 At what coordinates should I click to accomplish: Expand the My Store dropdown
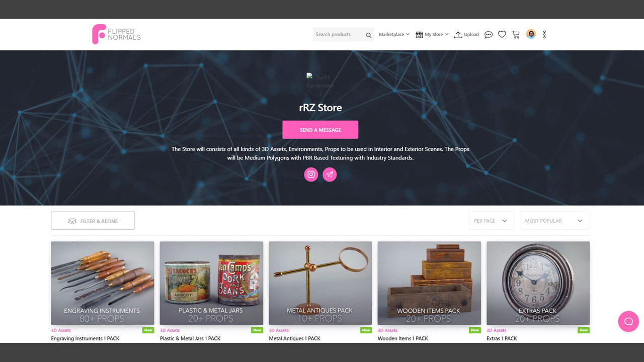pos(432,34)
